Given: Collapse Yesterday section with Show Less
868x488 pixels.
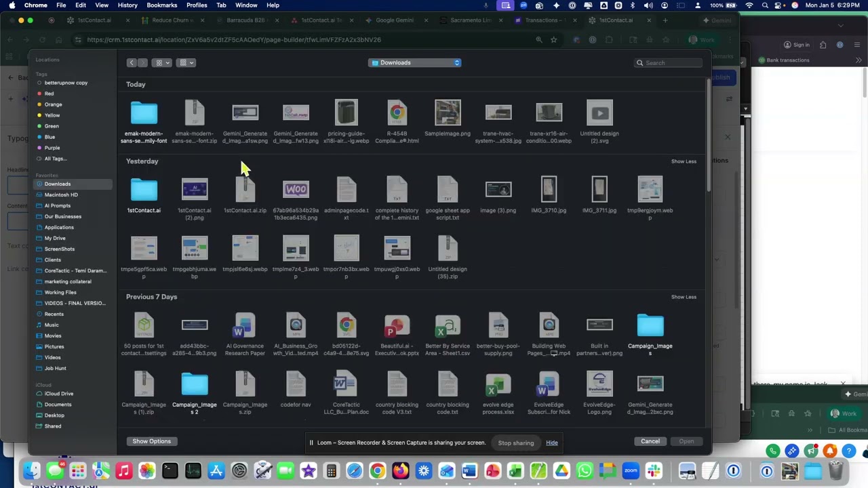Looking at the screenshot, I should tap(684, 161).
